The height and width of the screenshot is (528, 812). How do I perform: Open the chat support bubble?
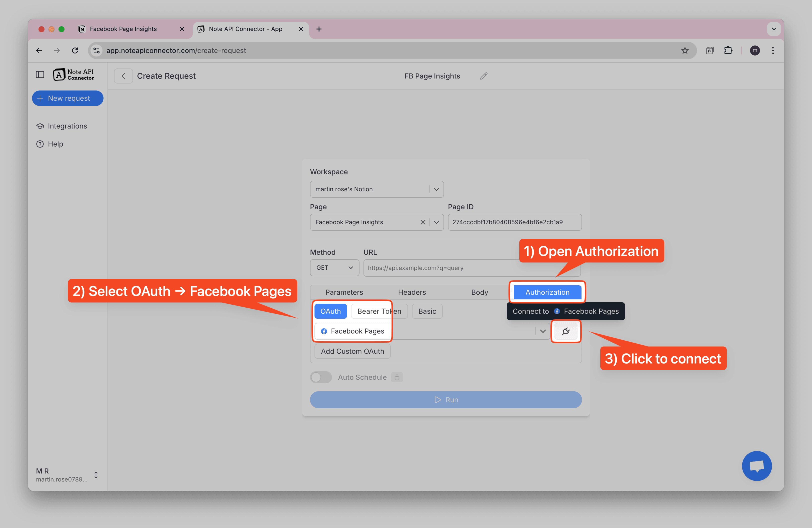(756, 466)
